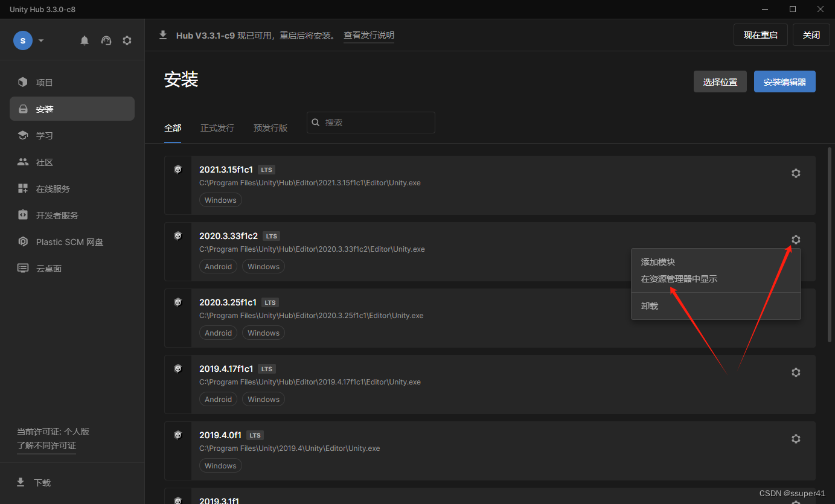
Task: Click Unity icon of 2019.4.17f1c1
Action: [x=178, y=369]
